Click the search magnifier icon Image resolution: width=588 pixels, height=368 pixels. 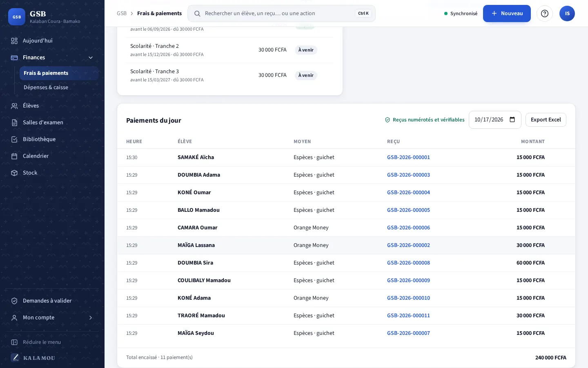click(x=197, y=13)
